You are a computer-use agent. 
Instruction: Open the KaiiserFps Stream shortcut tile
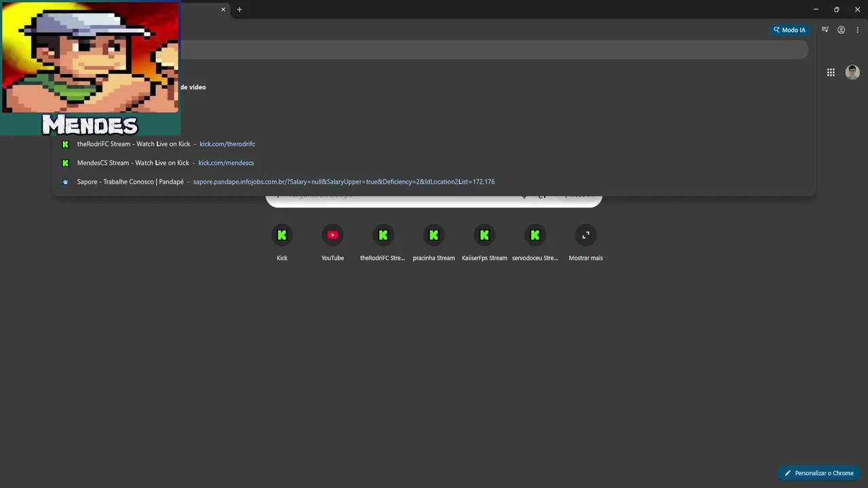pyautogui.click(x=484, y=243)
